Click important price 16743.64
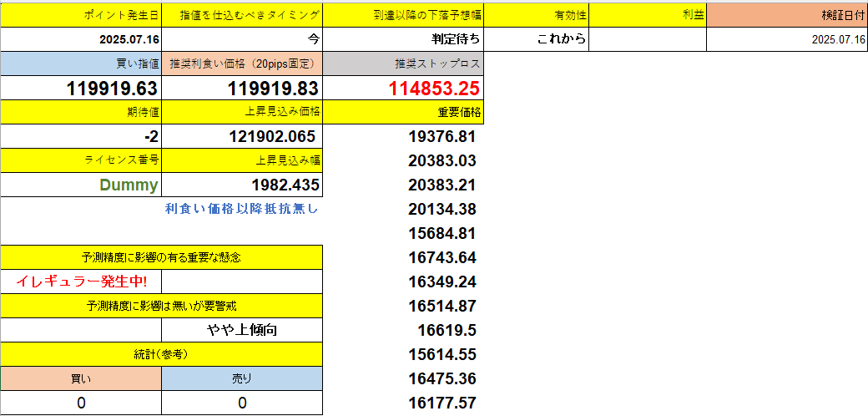 coord(442,257)
